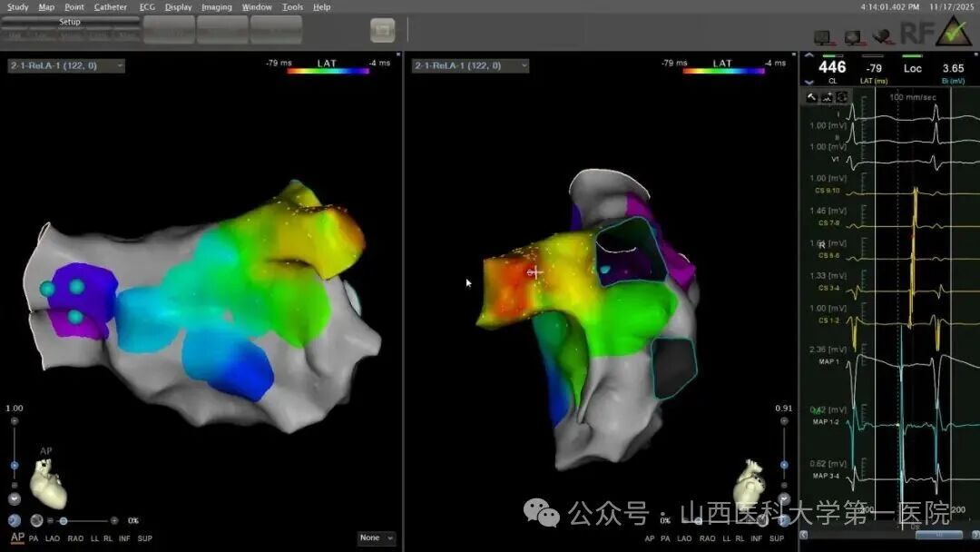Click the first monitor icon beside RF

point(823,37)
